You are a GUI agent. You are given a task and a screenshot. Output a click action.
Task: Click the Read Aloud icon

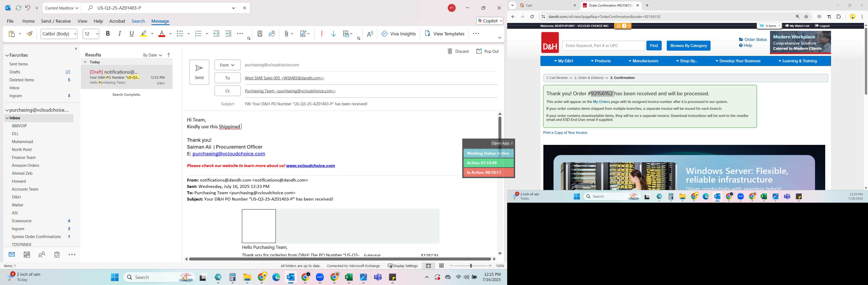[370, 34]
